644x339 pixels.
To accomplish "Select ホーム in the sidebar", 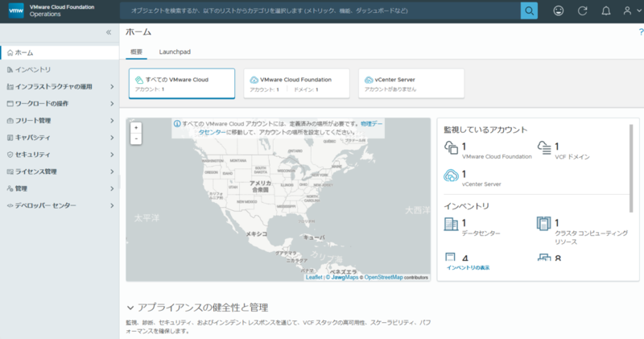I will 60,52.
